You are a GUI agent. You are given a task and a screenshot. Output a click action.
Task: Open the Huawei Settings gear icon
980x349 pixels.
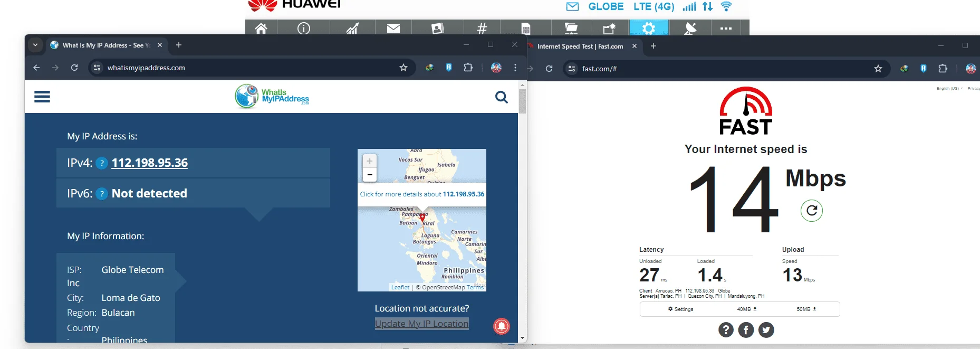(x=649, y=28)
